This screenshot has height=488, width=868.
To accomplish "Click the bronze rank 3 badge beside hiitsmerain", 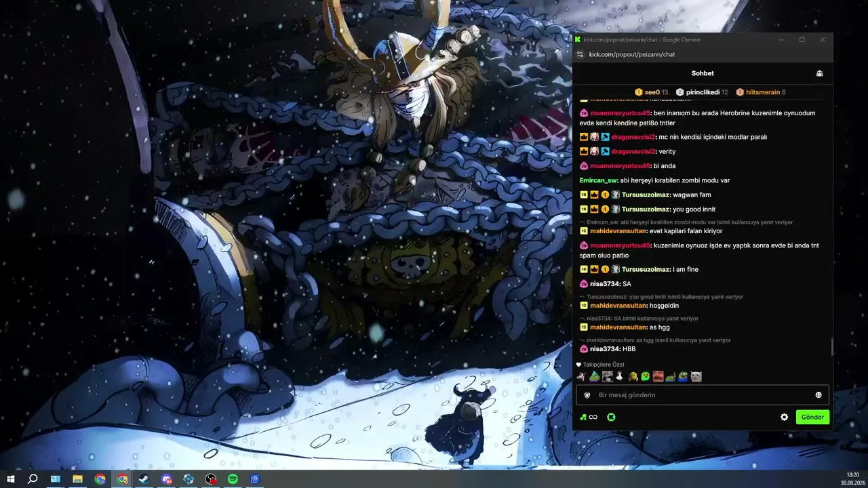I will click(740, 92).
